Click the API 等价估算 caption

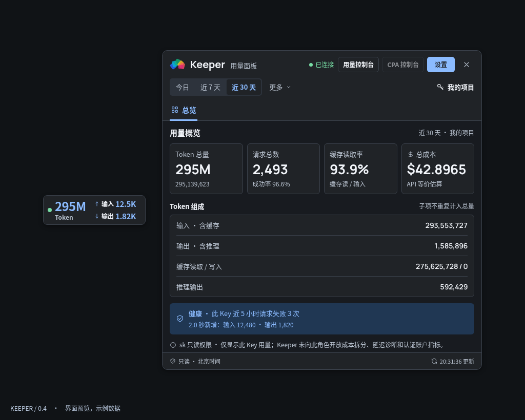424,184
